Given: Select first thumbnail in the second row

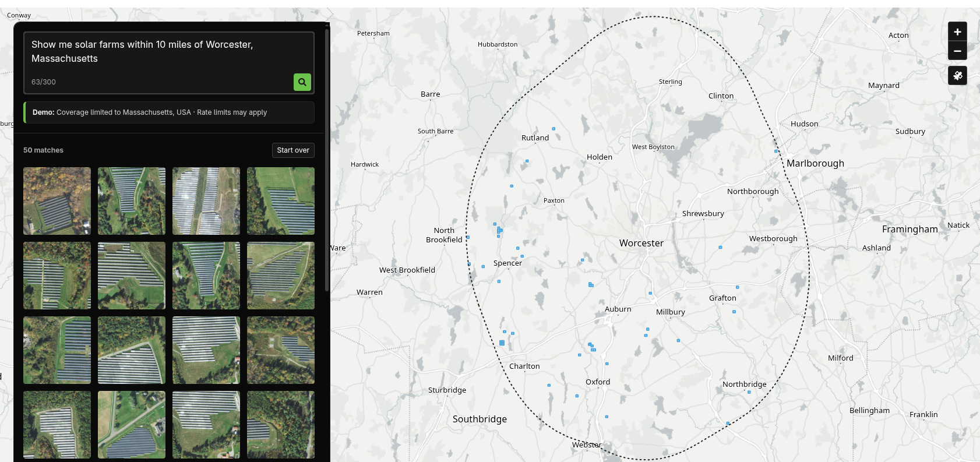Looking at the screenshot, I should [x=57, y=276].
